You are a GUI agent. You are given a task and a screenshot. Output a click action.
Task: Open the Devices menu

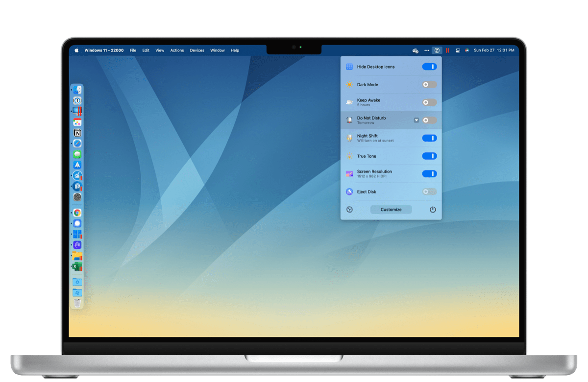click(x=197, y=50)
